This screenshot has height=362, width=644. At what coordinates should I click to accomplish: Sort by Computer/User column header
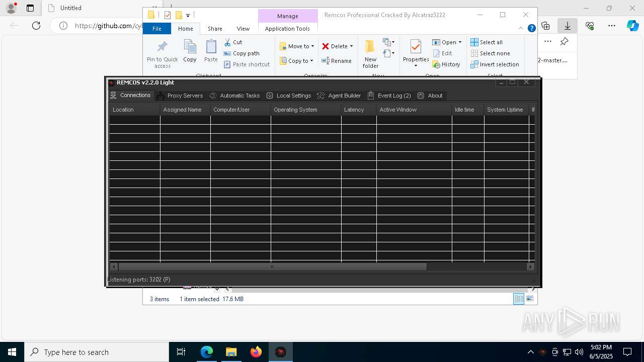pos(240,110)
